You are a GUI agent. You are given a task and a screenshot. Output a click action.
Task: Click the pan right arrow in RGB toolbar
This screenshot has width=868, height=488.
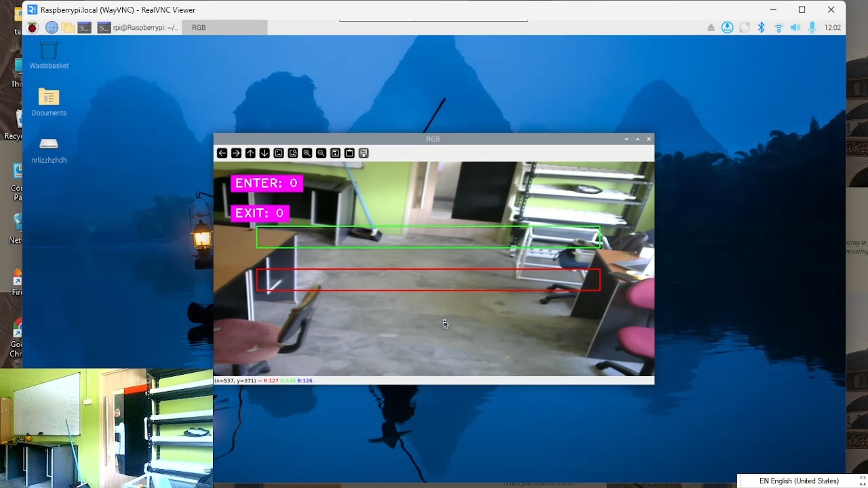[x=236, y=153]
